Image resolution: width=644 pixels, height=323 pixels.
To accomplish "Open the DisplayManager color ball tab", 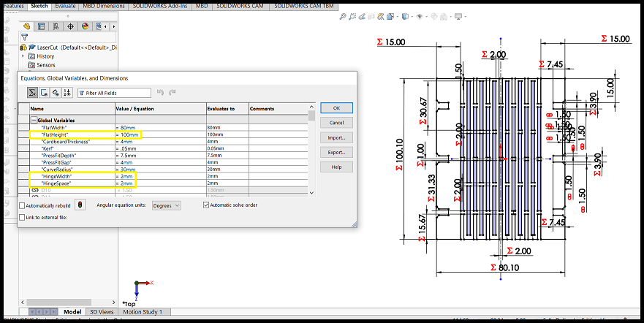I will [85, 26].
